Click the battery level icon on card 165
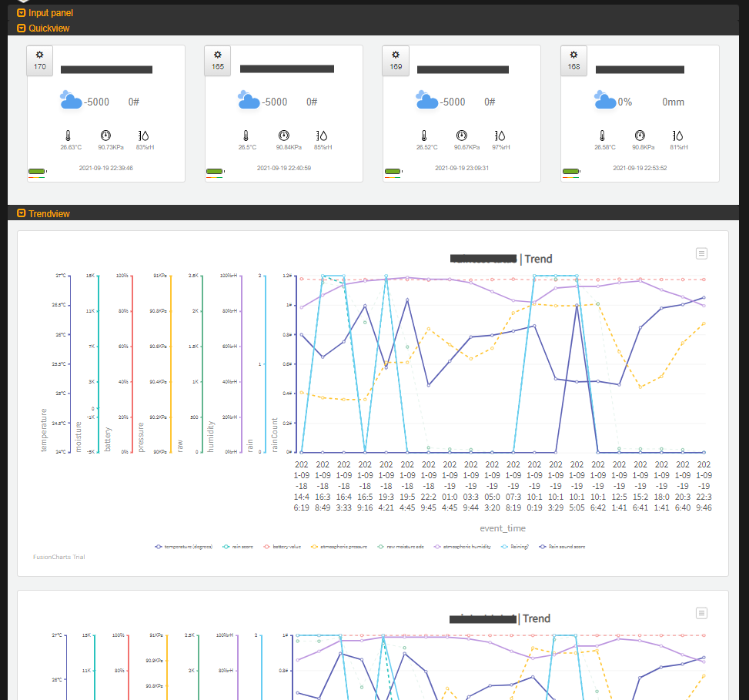This screenshot has height=700, width=749. tap(215, 172)
